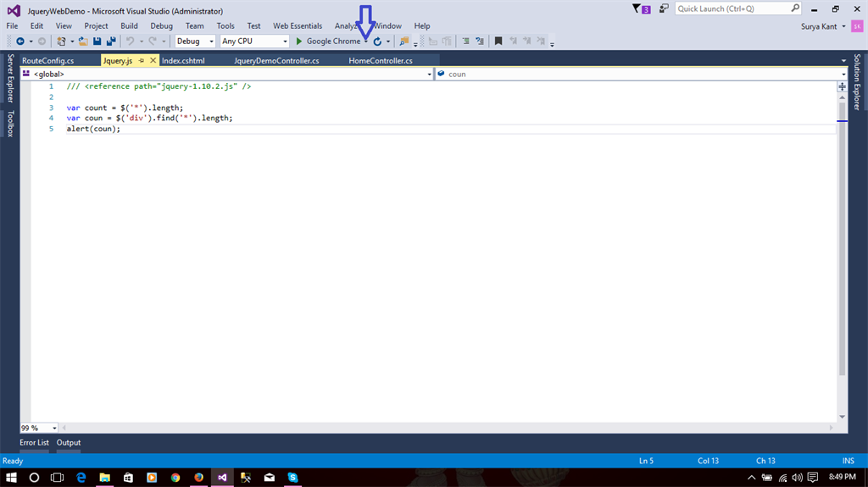
Task: Switch to the HomeController.cs tab
Action: tap(381, 60)
